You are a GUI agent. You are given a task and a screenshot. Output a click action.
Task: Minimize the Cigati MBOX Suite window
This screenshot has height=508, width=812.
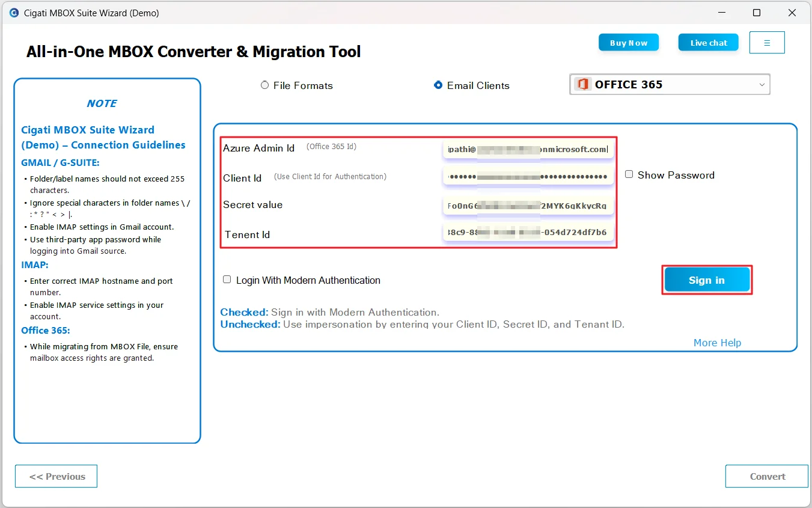pos(721,13)
